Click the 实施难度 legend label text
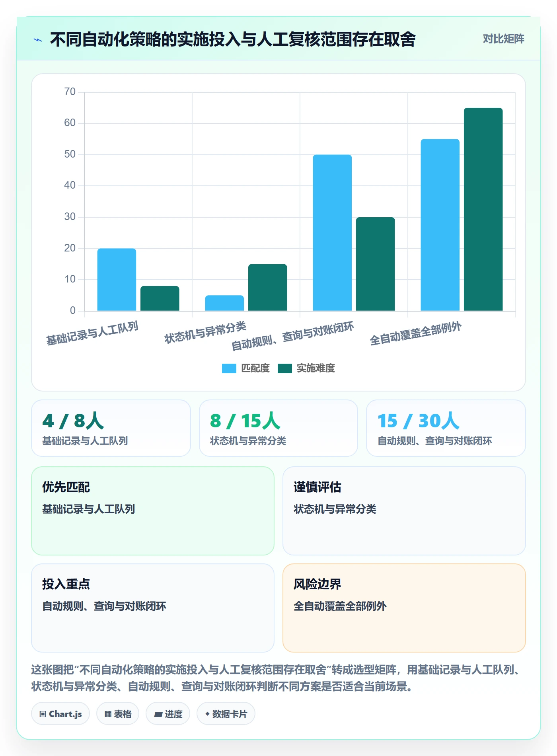 pyautogui.click(x=316, y=368)
